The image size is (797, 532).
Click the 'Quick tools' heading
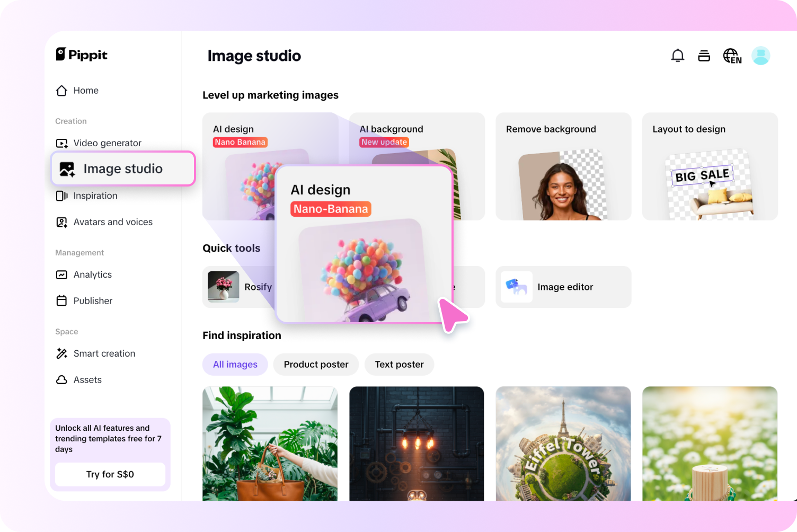[232, 248]
